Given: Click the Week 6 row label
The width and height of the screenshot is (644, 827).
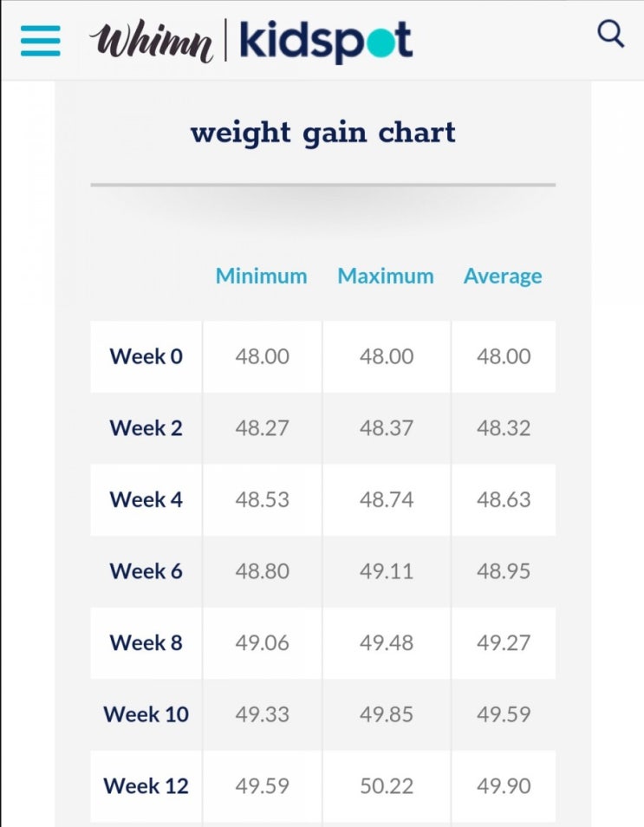Looking at the screenshot, I should 146,571.
